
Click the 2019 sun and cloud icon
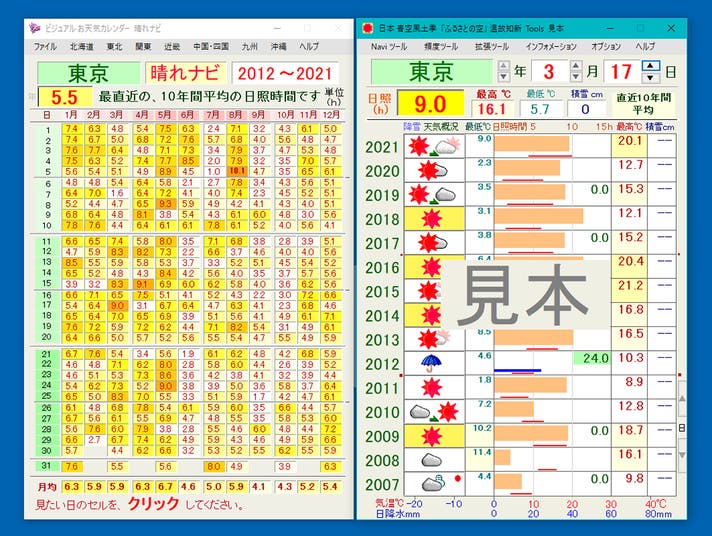[x=432, y=195]
